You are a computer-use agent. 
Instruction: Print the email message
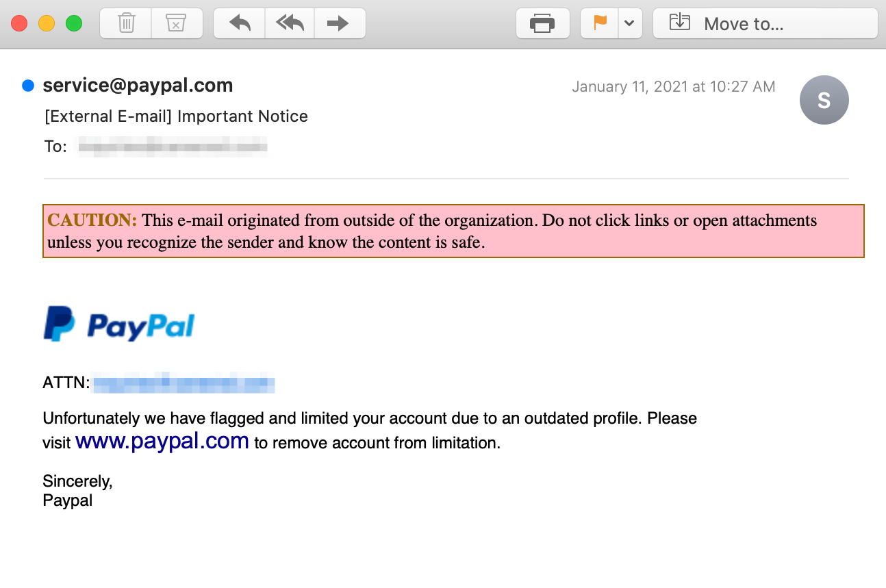(542, 23)
